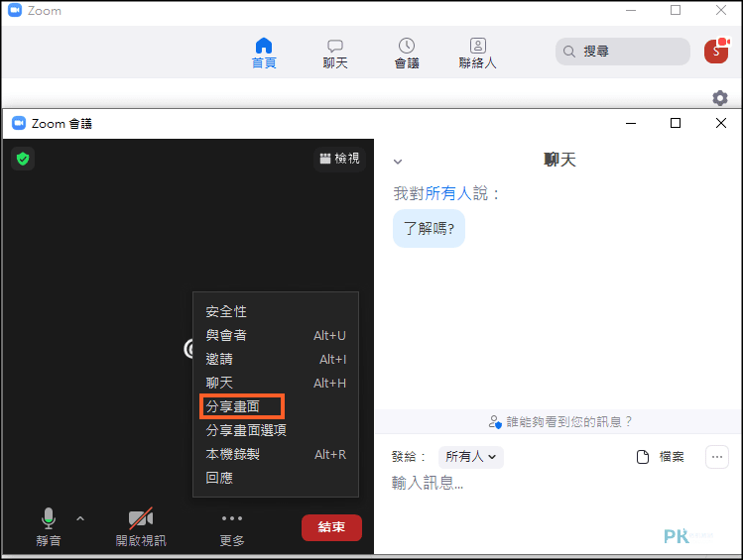Screen dimensions: 743x560
Task: Go to the 聯絡人 contacts tab
Action: 478,53
